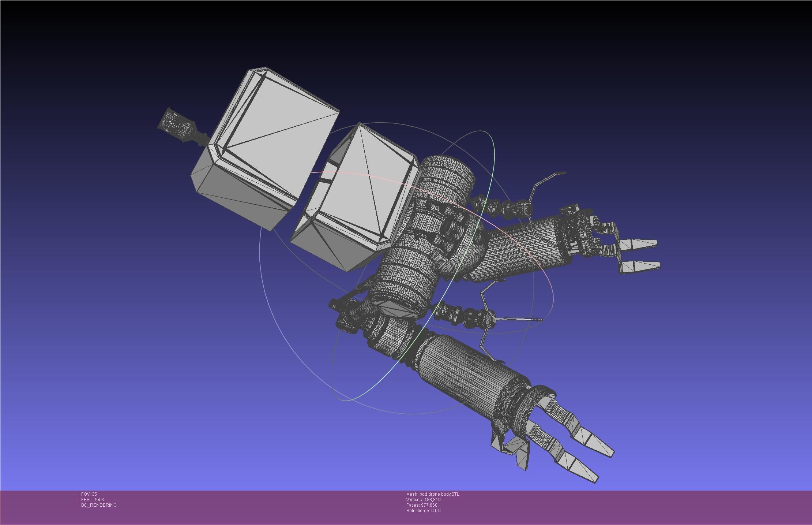The height and width of the screenshot is (525, 812).
Task: Click the thin antenna rod atop upper arm
Action: point(545,179)
